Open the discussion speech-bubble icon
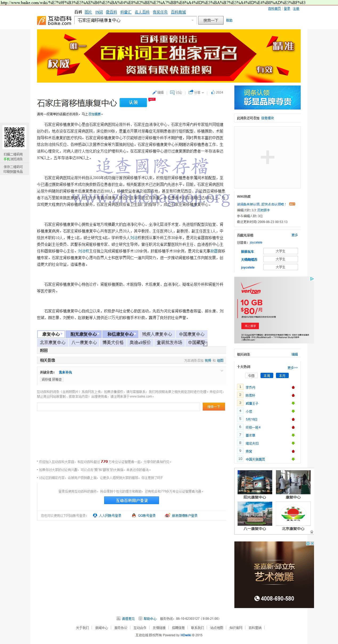338x644 pixels. (x=172, y=92)
